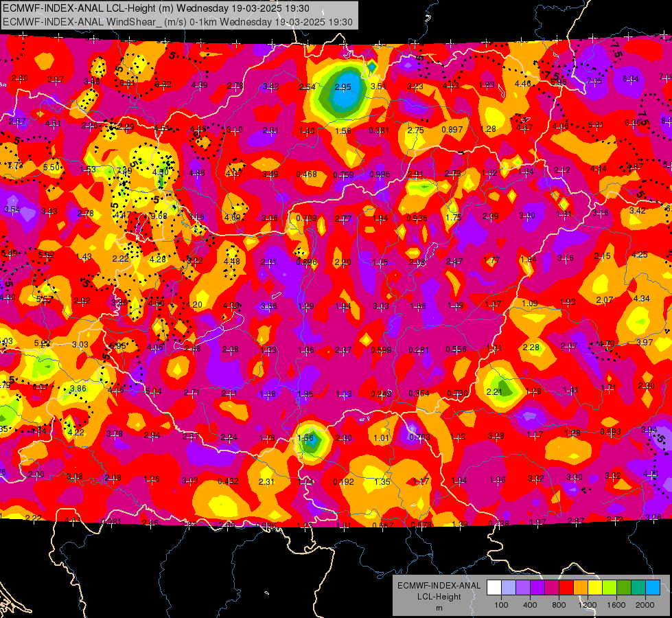The height and width of the screenshot is (618, 672).
Task: Click the wind shear value 4.25
Action: click(640, 254)
